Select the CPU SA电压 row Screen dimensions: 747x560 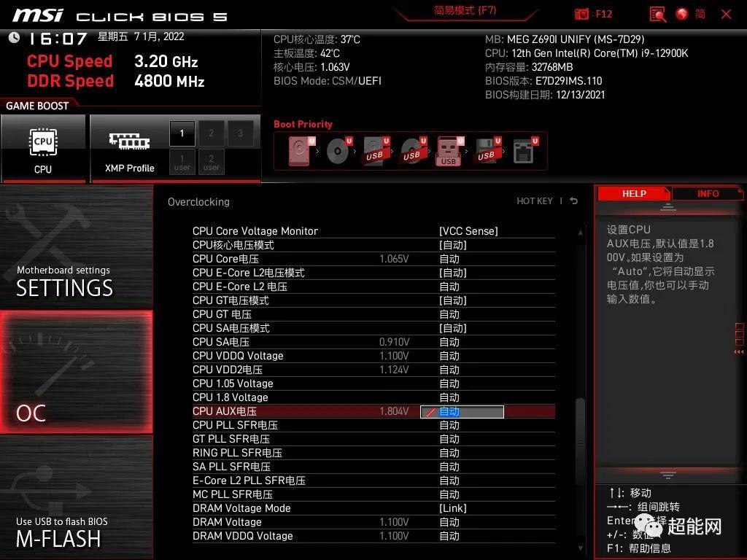point(373,342)
